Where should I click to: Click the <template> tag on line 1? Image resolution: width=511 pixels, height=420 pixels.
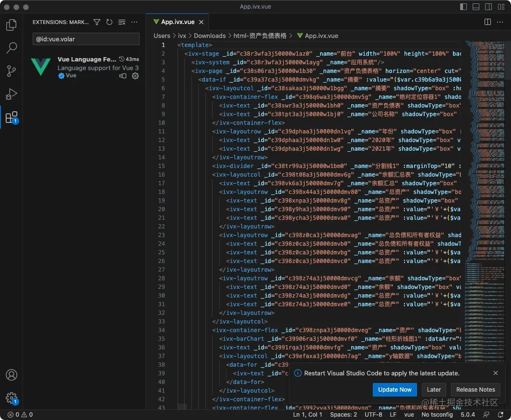(195, 45)
